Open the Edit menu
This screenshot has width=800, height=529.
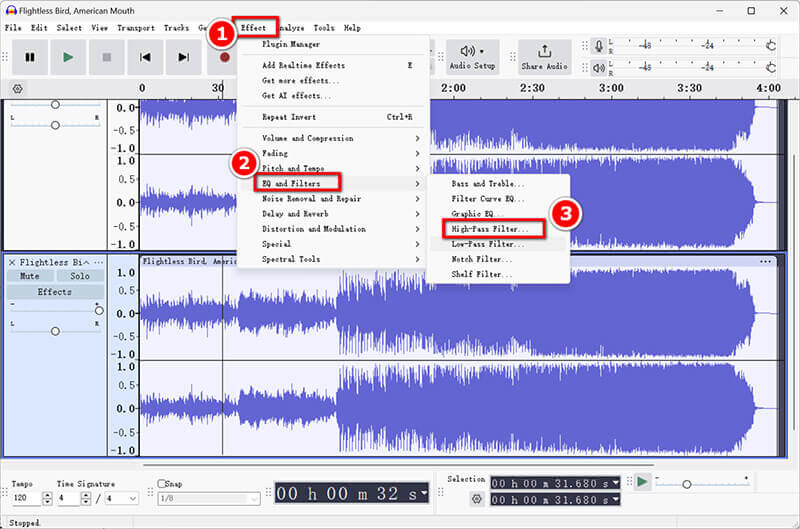(39, 28)
